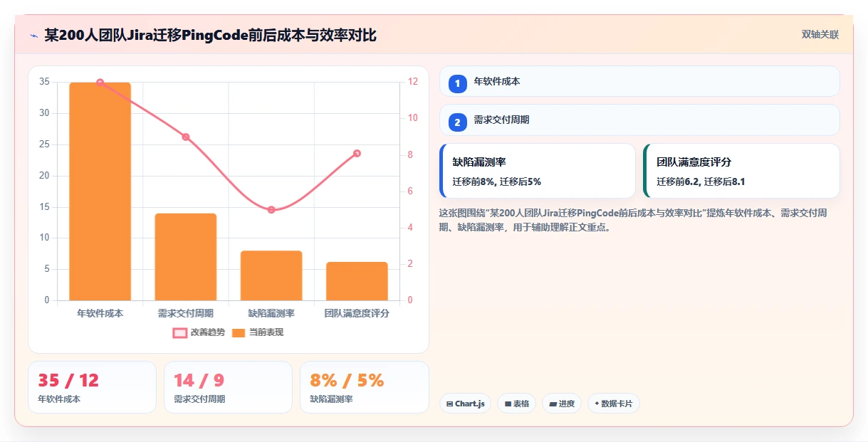Click the Chart.js tag icon
Screen dimensions: 868x442
[450, 404]
